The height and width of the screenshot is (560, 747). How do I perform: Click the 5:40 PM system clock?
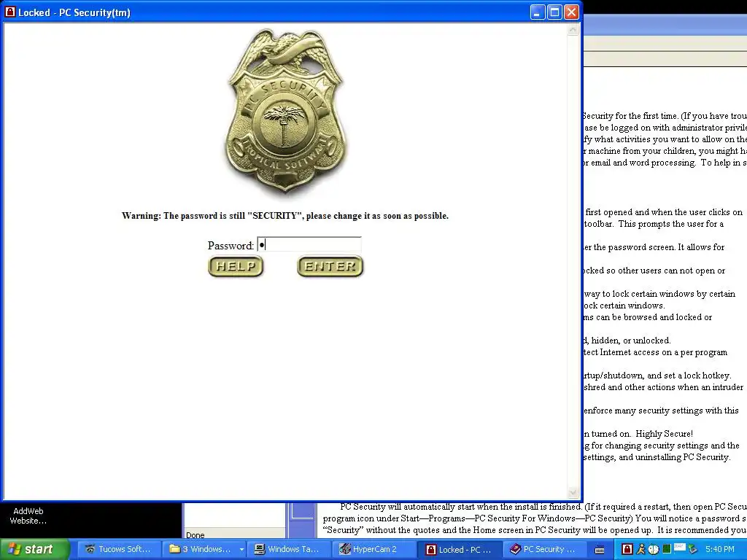pyautogui.click(x=720, y=549)
